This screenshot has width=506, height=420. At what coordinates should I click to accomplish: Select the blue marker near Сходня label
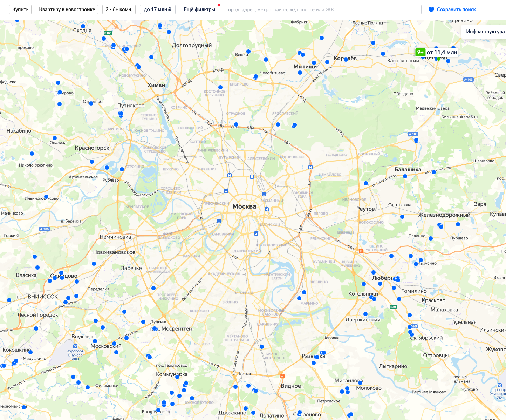[x=83, y=26]
